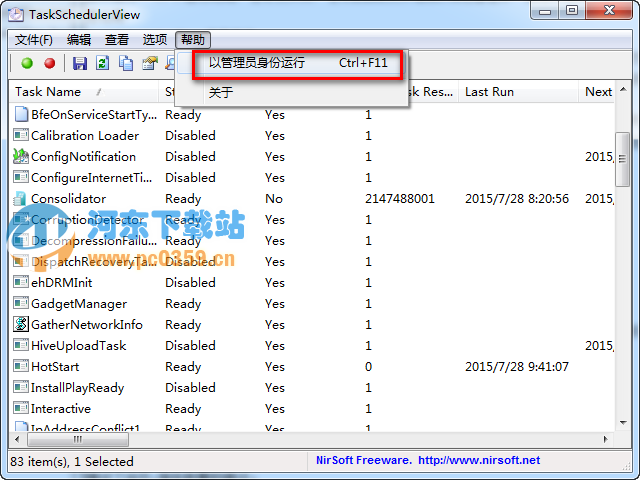Select the Interactive task name
640x480 pixels.
(x=61, y=409)
